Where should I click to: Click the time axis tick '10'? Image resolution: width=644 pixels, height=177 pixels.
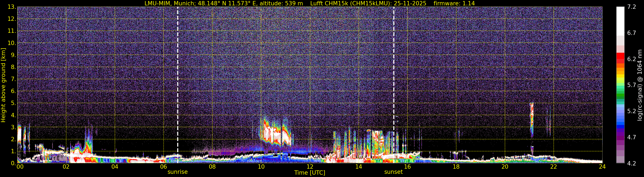tap(261, 166)
